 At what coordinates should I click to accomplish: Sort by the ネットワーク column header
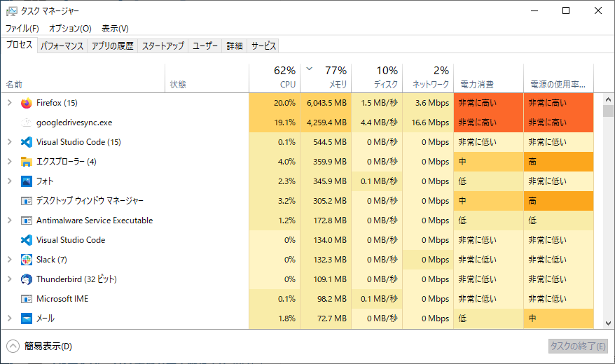point(428,78)
